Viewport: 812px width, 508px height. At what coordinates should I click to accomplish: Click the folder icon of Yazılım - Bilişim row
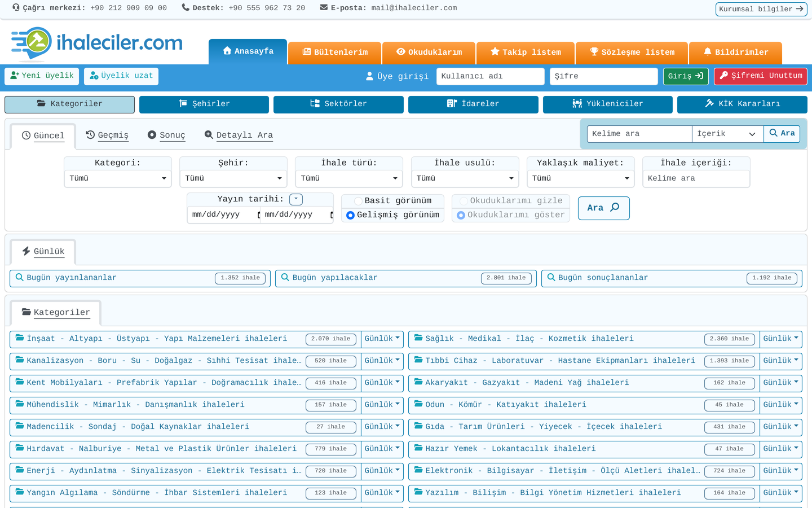[x=418, y=492]
